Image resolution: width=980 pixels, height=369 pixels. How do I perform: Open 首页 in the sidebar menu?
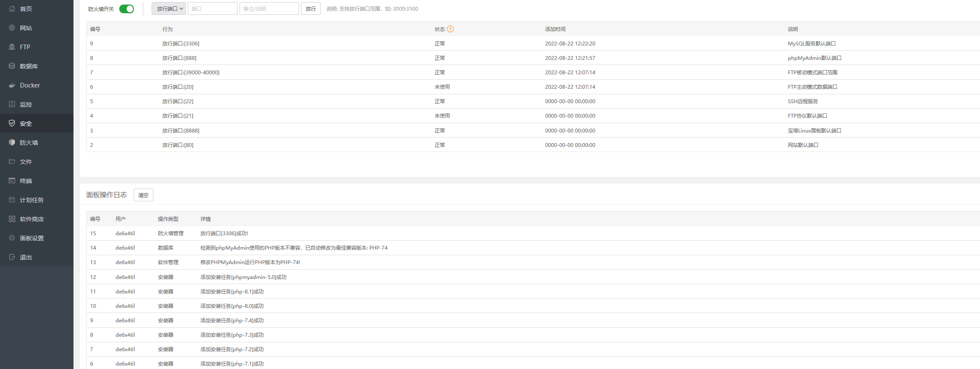point(26,8)
